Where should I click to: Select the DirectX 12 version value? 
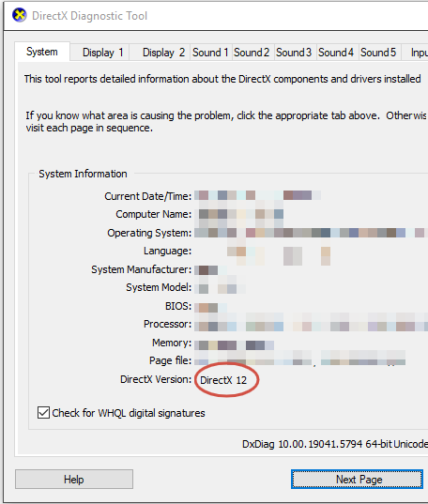tap(223, 380)
